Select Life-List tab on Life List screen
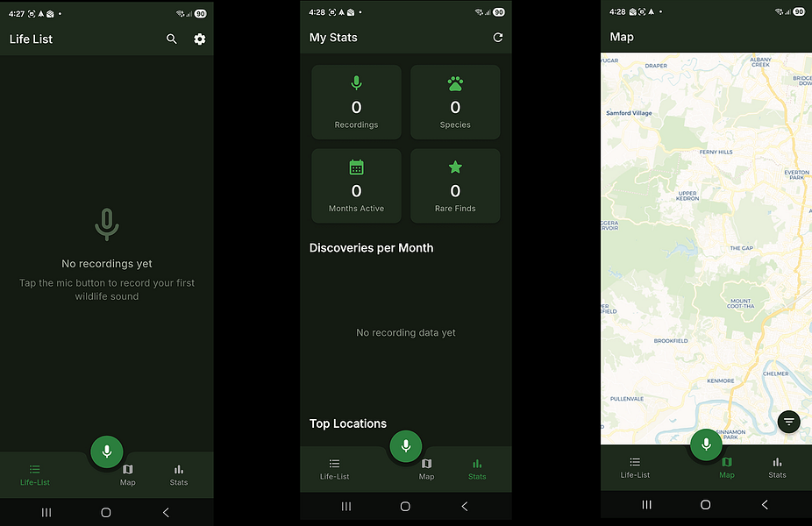 35,475
